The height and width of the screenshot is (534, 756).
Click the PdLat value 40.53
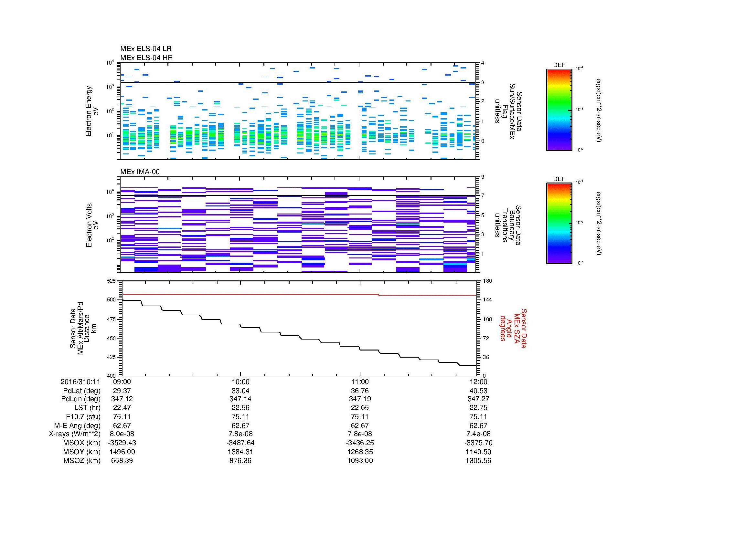(478, 391)
